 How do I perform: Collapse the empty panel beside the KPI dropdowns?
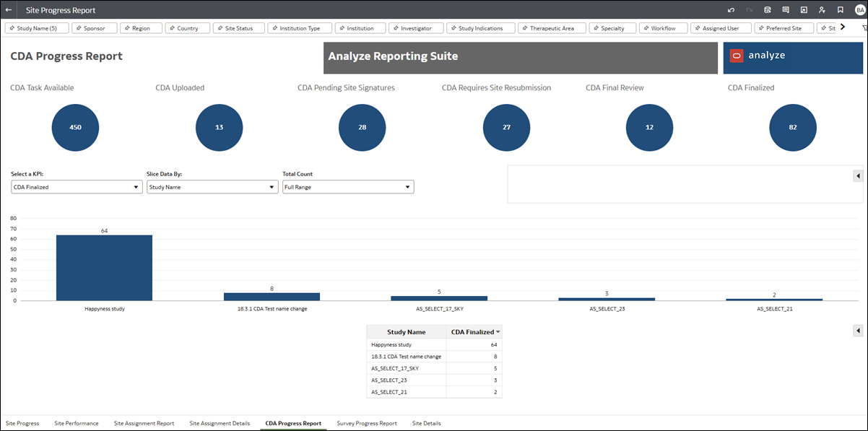[858, 175]
